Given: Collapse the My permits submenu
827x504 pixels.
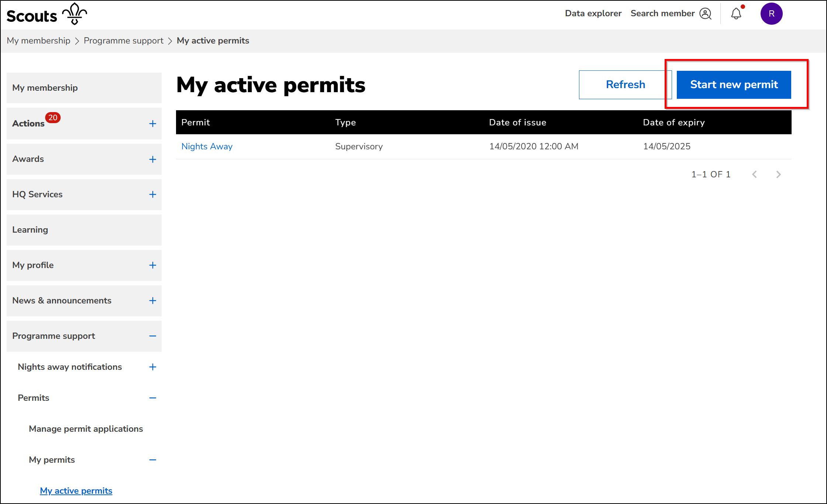Looking at the screenshot, I should [152, 460].
